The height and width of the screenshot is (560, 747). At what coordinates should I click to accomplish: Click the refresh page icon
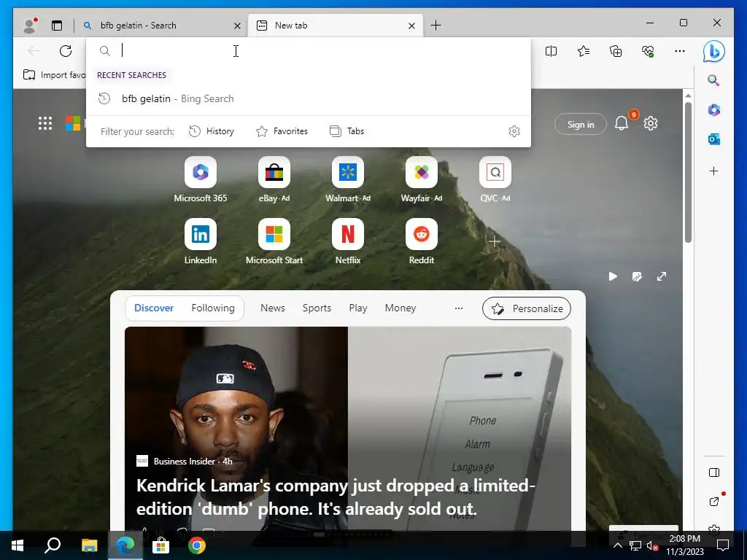tap(66, 51)
